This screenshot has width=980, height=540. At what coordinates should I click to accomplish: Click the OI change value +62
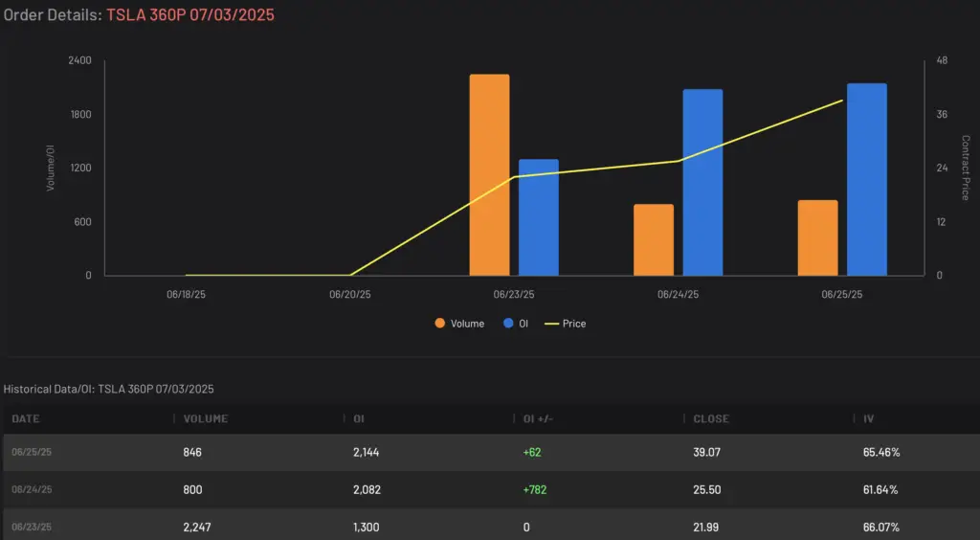532,452
